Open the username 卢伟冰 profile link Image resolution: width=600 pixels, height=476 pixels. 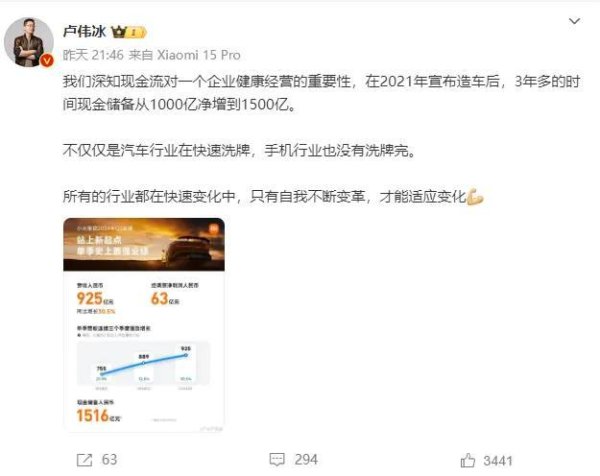84,32
